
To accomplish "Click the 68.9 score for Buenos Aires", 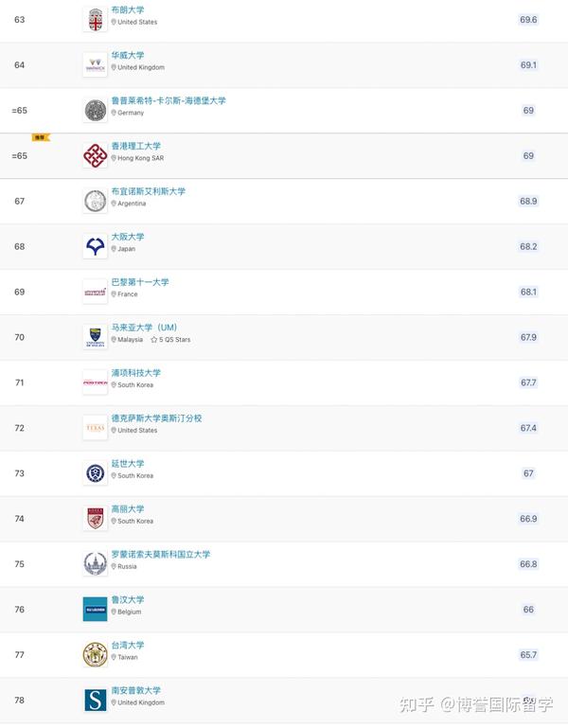I will (x=528, y=202).
